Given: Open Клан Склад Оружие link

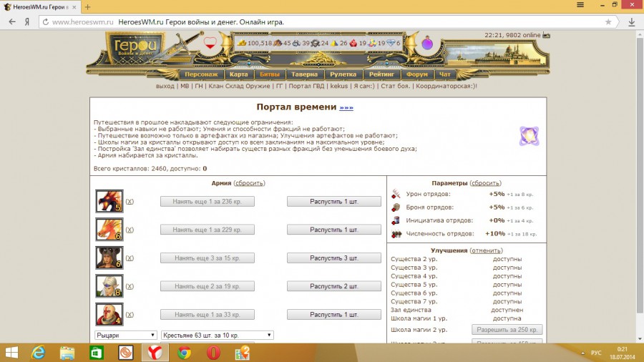Looking at the screenshot, I should [239, 86].
